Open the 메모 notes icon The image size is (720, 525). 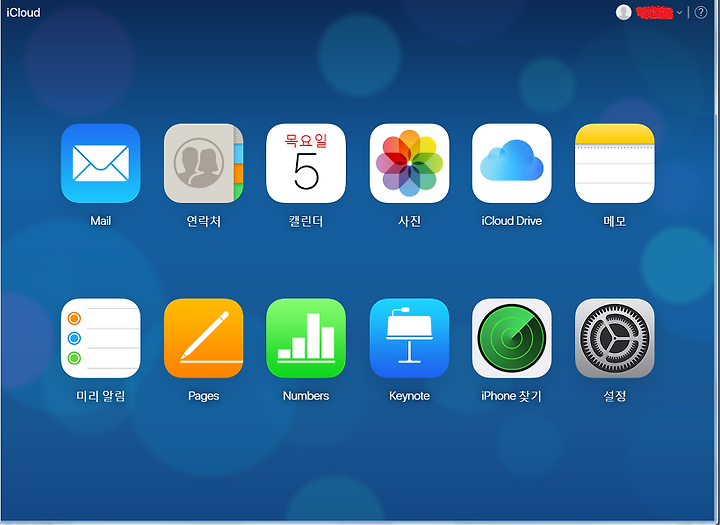(x=614, y=163)
